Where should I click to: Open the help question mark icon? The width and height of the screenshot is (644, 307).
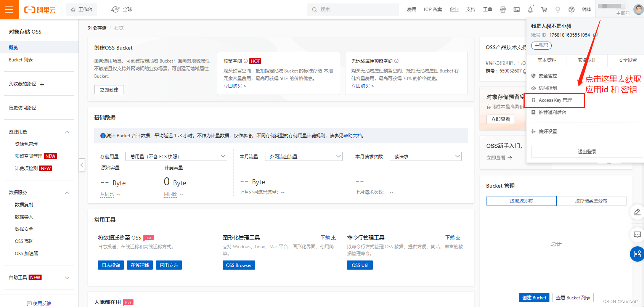coord(572,10)
